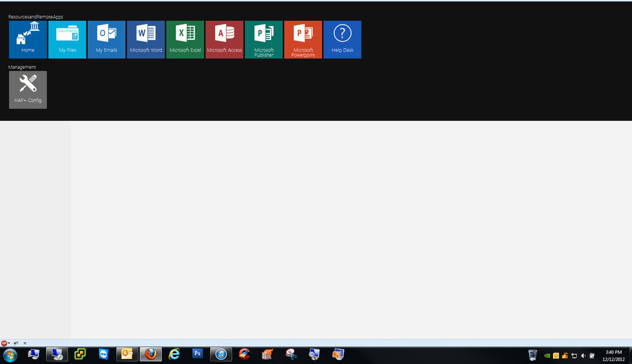The height and width of the screenshot is (364, 632).
Task: Open the Home tile
Action: coord(28,40)
